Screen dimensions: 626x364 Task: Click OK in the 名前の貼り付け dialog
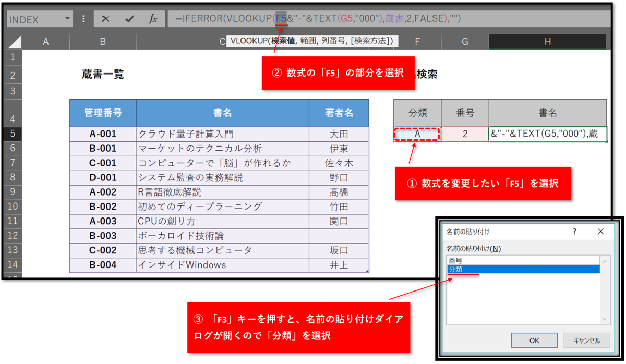pyautogui.click(x=534, y=340)
